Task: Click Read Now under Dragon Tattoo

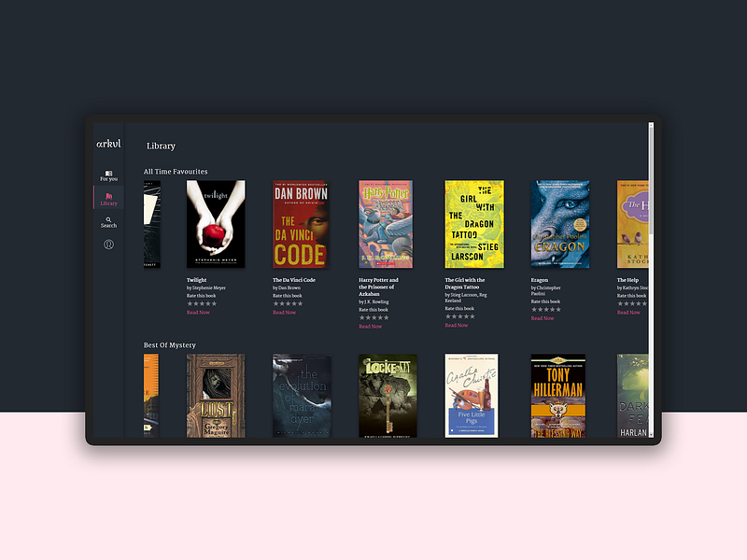Action: coord(457,325)
